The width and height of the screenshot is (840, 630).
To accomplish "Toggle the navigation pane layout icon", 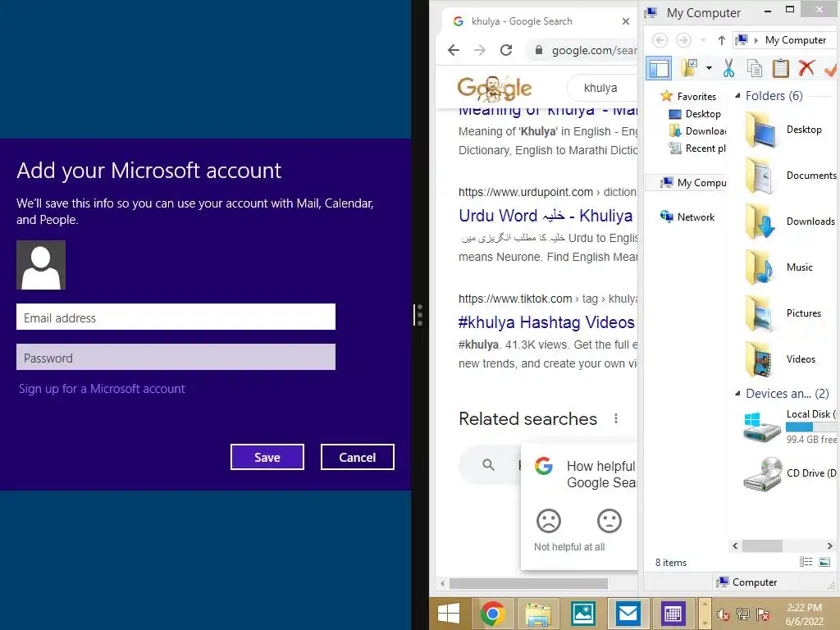I will tap(659, 68).
